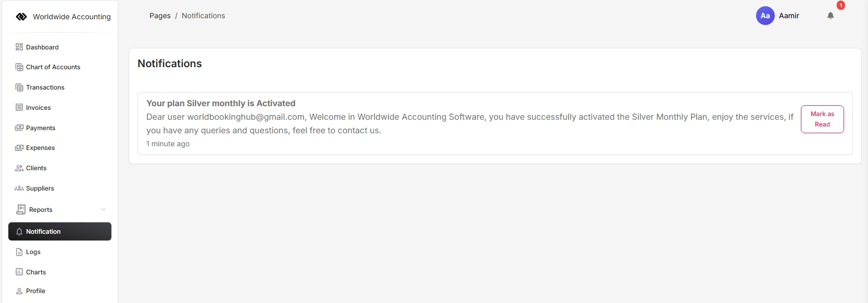
Task: Open the notification bell in header
Action: coord(831,16)
